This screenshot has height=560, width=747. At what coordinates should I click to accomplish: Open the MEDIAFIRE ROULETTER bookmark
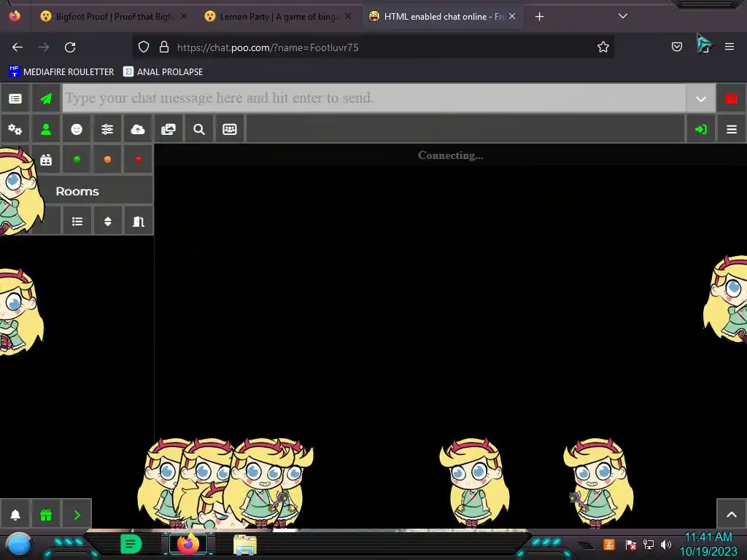(61, 72)
